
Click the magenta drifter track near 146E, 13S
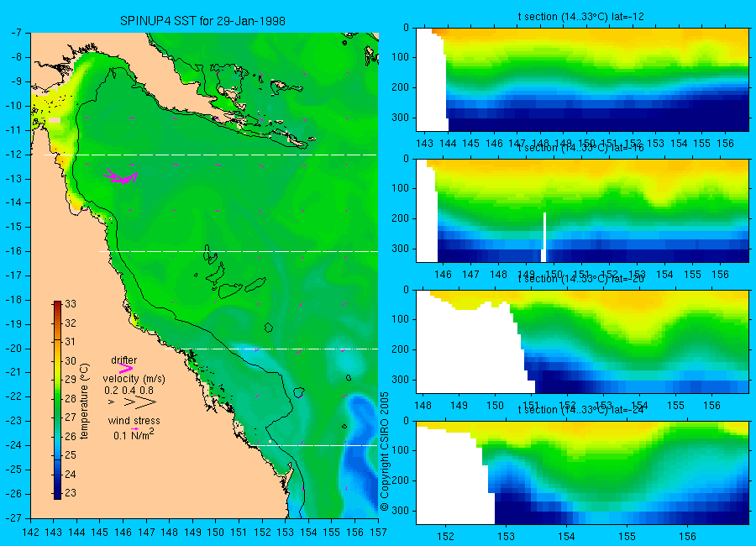120,176
